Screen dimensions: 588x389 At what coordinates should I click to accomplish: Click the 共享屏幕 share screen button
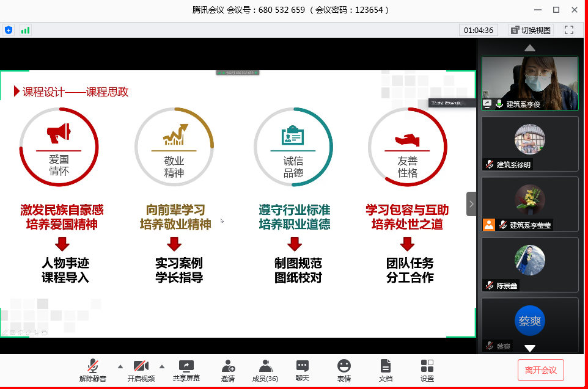tap(186, 369)
